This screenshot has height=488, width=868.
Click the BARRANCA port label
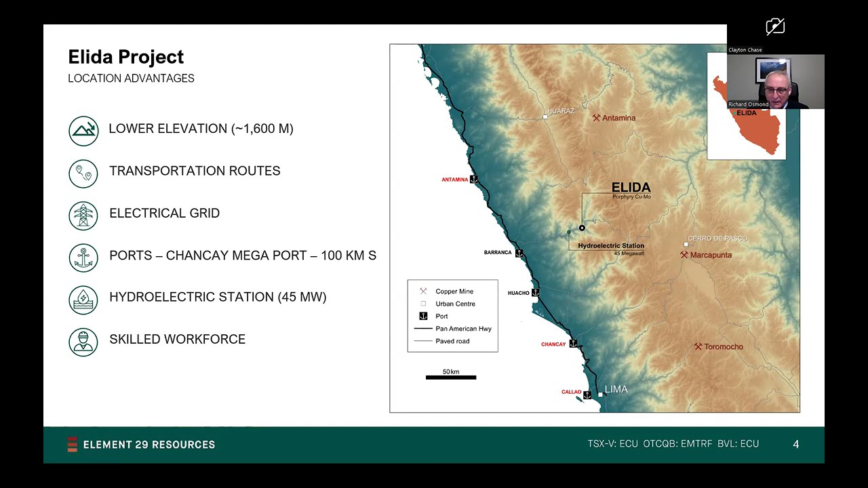click(x=498, y=253)
